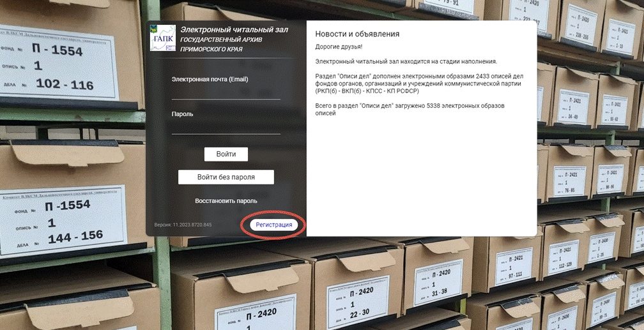Screen dimensions: 644x330
Task: Click the box label П-1554 дела 102-116
Action: pyautogui.click(x=57, y=66)
